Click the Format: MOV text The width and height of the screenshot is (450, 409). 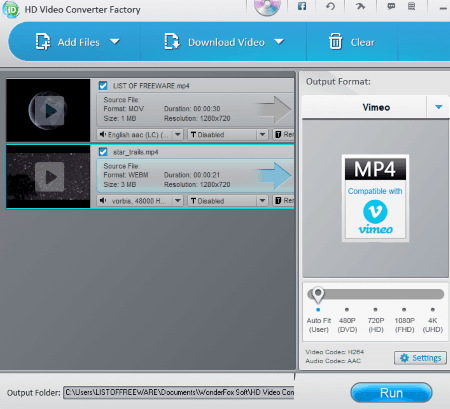click(x=124, y=109)
